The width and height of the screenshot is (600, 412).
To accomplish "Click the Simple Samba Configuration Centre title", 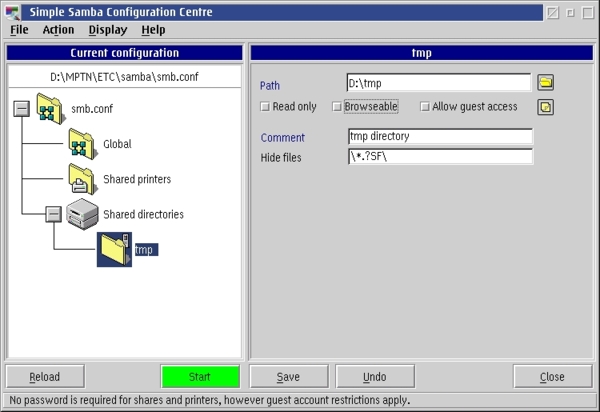I will (x=121, y=12).
